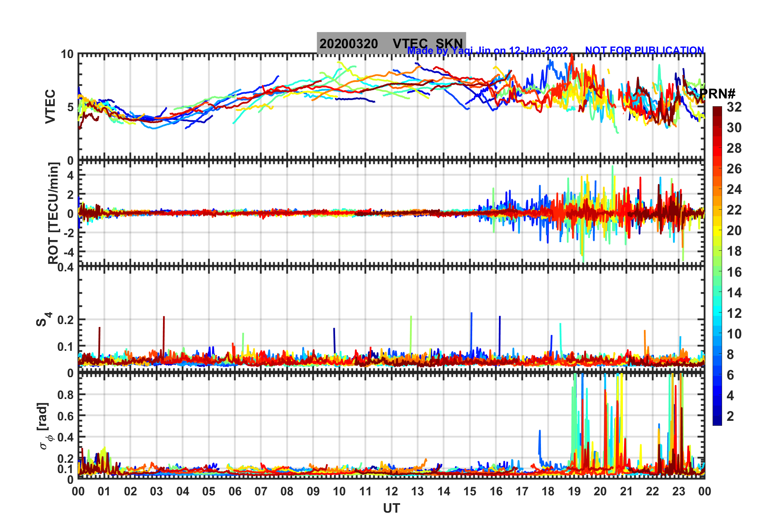Select the VTEC y-axis label
The height and width of the screenshot is (532, 783).
[50, 107]
